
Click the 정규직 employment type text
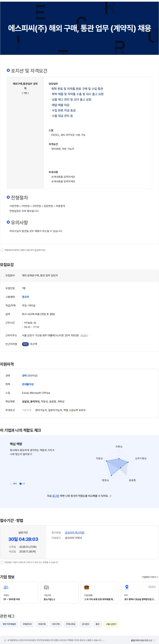tap(25, 297)
